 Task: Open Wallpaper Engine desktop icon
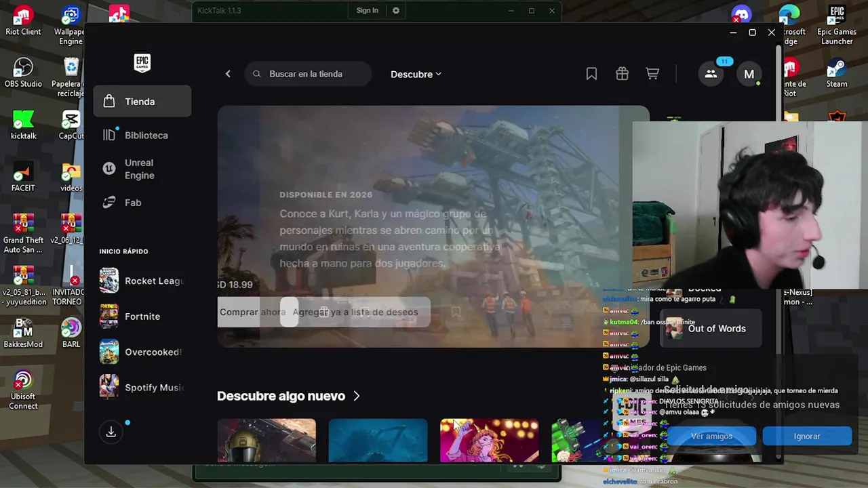point(70,25)
